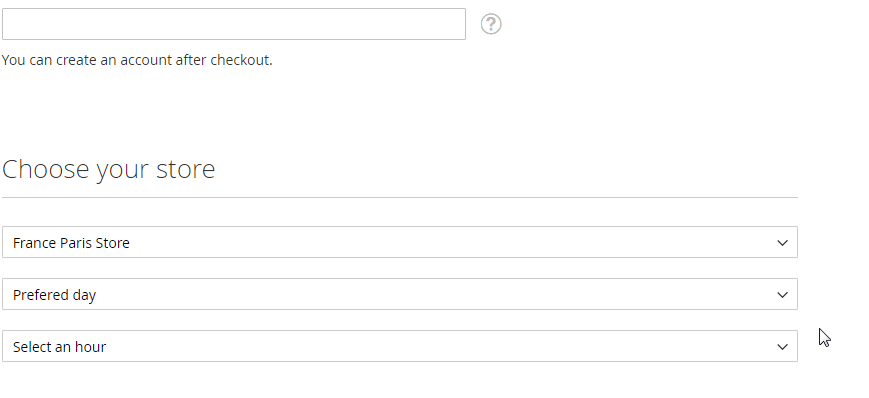This screenshot has width=869, height=398.
Task: Expand the Prefered day dropdown
Action: pyautogui.click(x=400, y=294)
